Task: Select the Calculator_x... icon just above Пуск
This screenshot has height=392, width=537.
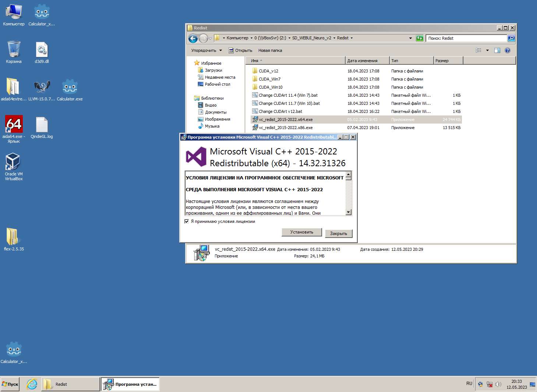Action: [14, 353]
